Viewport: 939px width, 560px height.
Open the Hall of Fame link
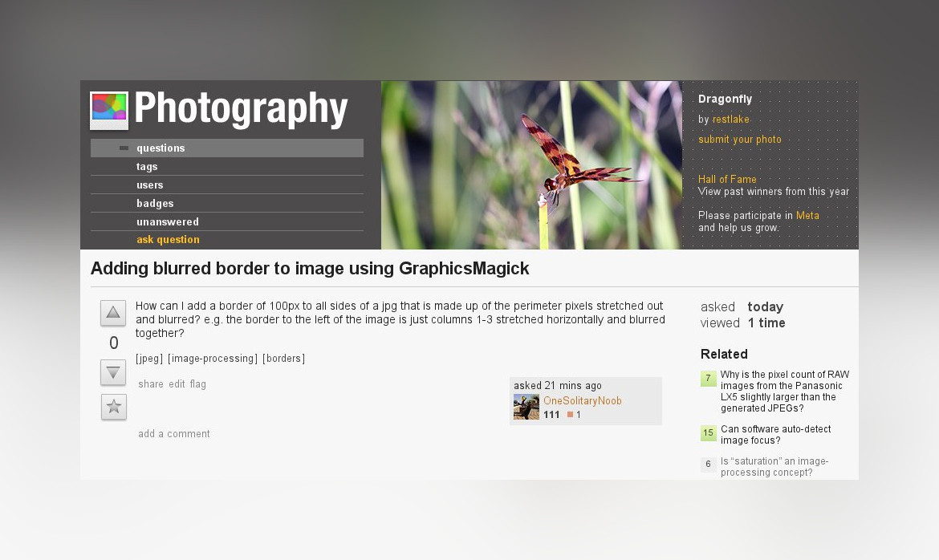coord(727,179)
